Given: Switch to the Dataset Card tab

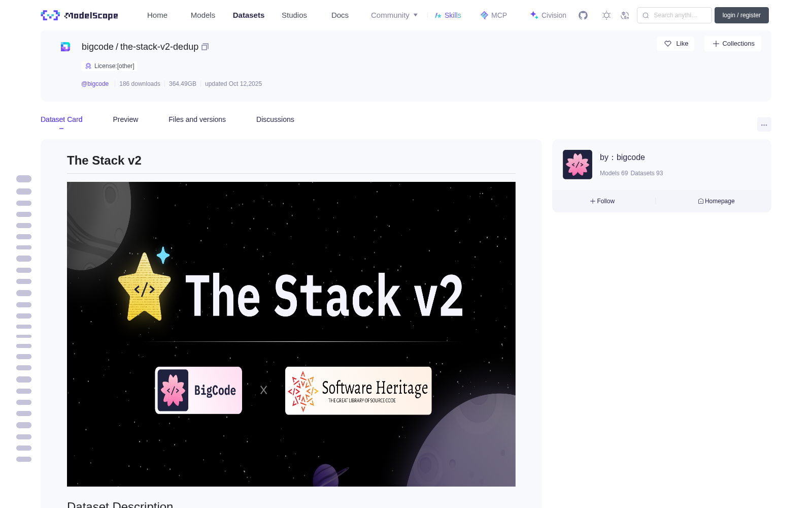Looking at the screenshot, I should (x=61, y=119).
